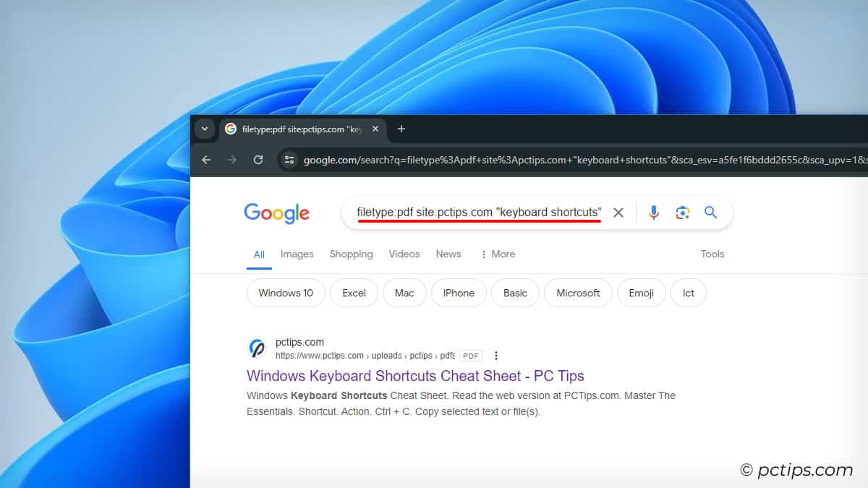The width and height of the screenshot is (868, 488).
Task: Visit the Google homepage via the logo
Action: tap(276, 212)
